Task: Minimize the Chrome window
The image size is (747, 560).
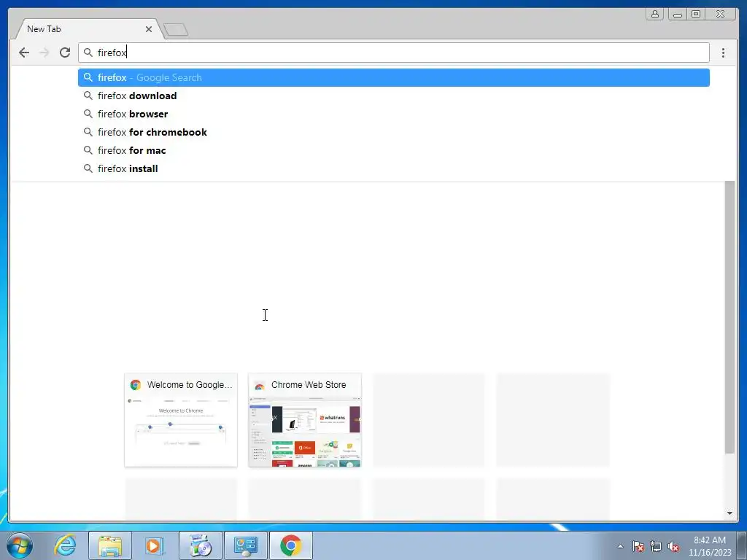Action: [x=677, y=15]
